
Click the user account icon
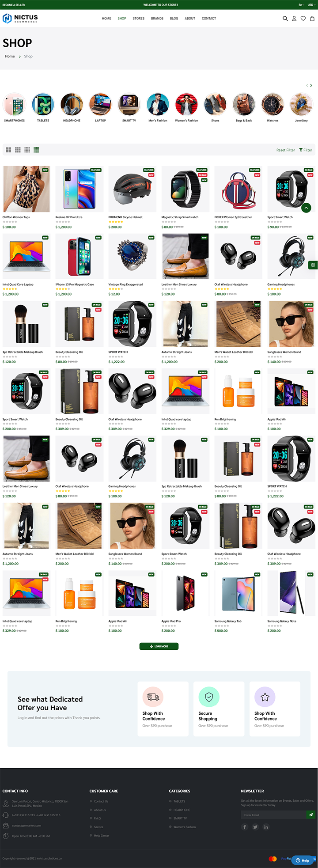pyautogui.click(x=294, y=19)
